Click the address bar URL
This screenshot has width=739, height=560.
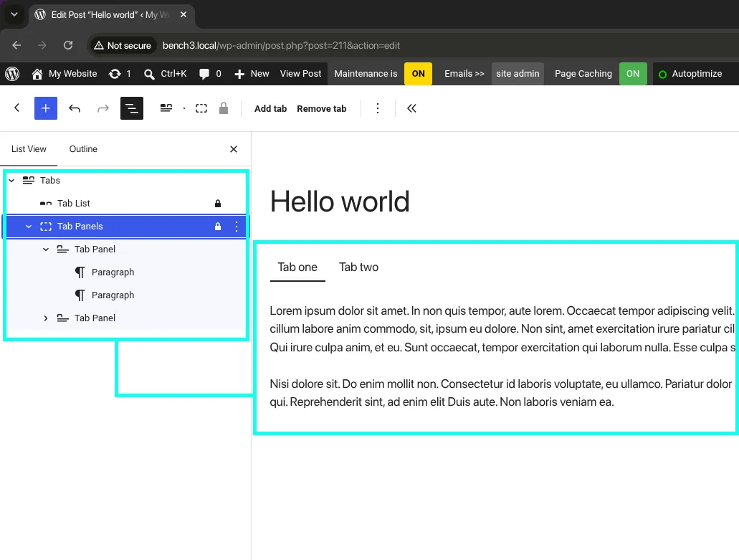click(281, 46)
